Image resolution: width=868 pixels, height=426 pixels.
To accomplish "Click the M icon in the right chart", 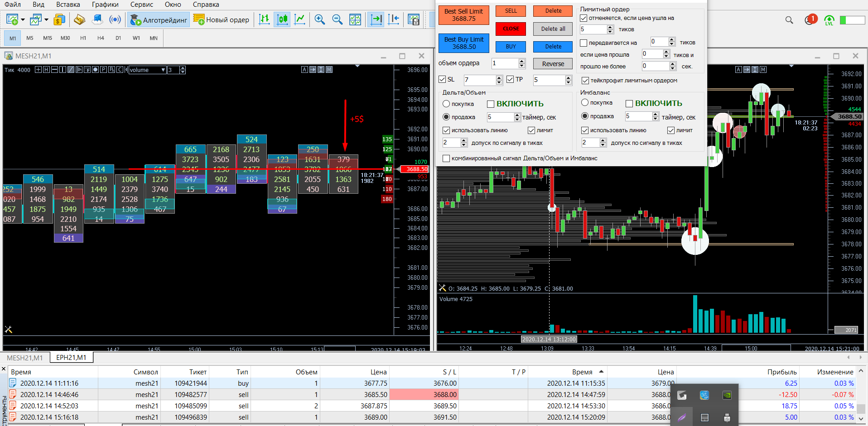I will pos(763,69).
